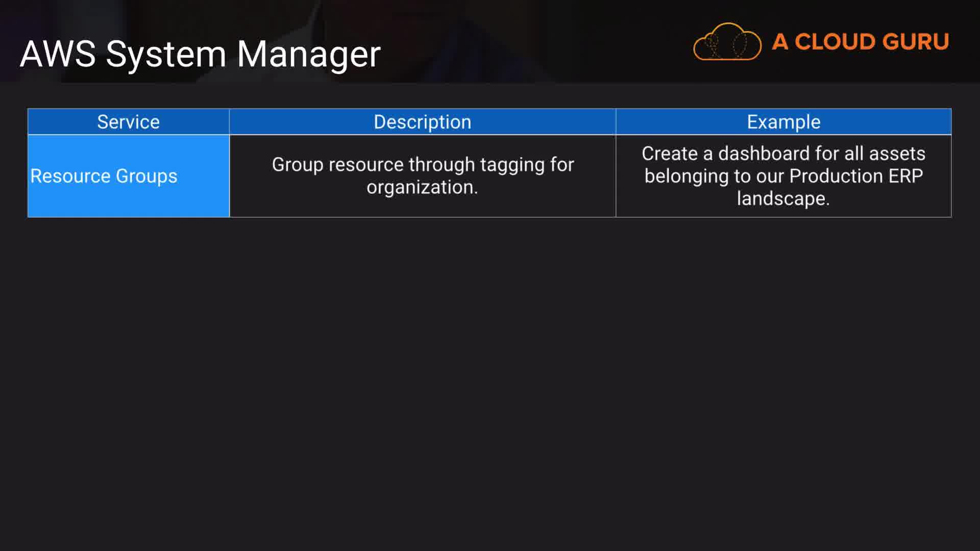Click the word 'tagging' in the description

point(512,165)
